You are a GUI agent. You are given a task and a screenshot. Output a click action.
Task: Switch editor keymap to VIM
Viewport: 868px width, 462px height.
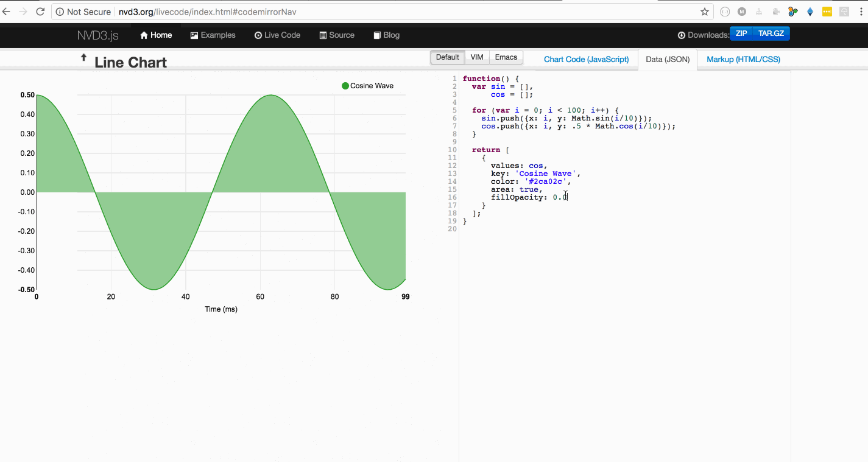[x=477, y=57]
